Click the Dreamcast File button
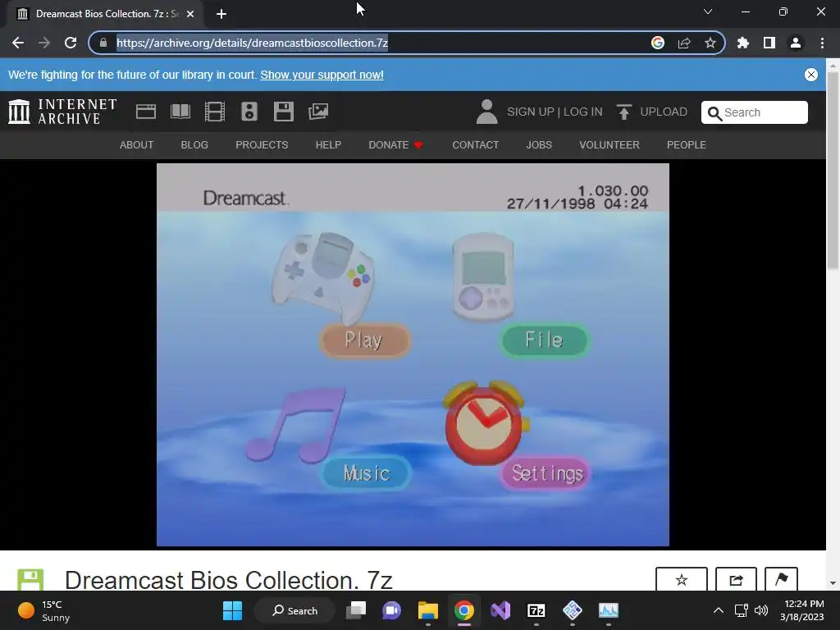The width and height of the screenshot is (840, 630). (x=545, y=340)
